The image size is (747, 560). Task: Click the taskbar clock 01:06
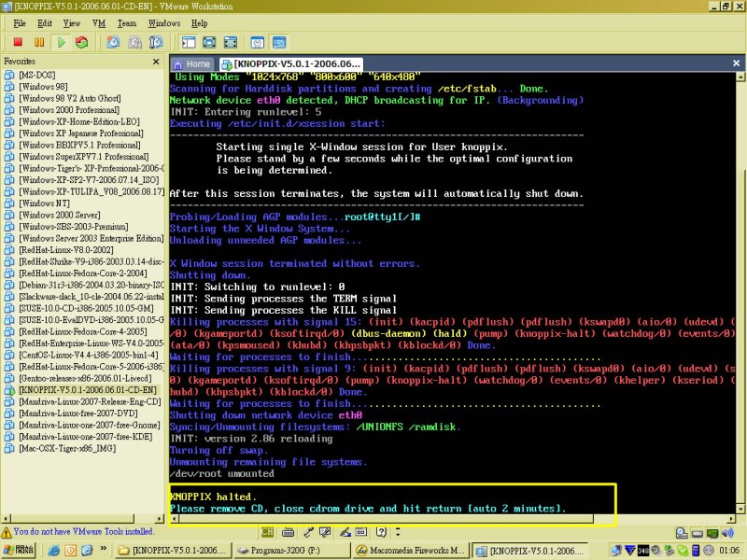coord(729,551)
